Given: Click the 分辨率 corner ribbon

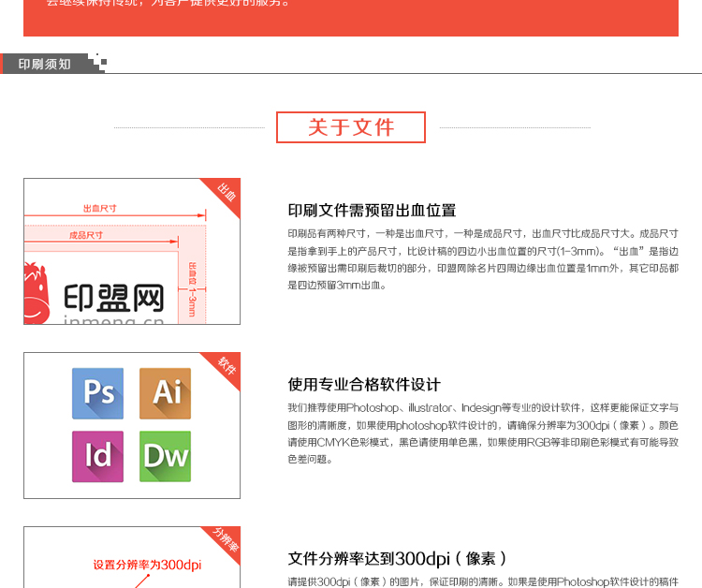Looking at the screenshot, I should pos(225,541).
